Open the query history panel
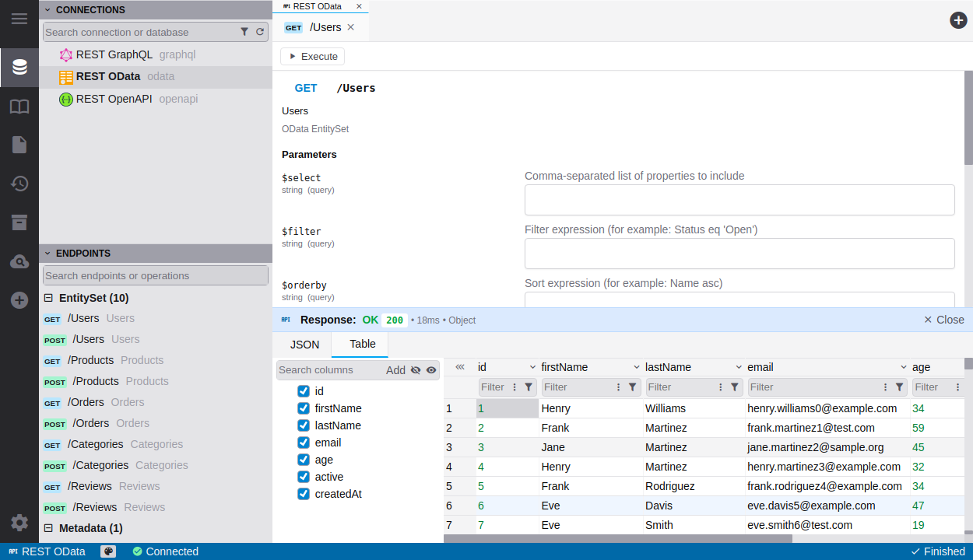This screenshot has height=560, width=973. [19, 184]
